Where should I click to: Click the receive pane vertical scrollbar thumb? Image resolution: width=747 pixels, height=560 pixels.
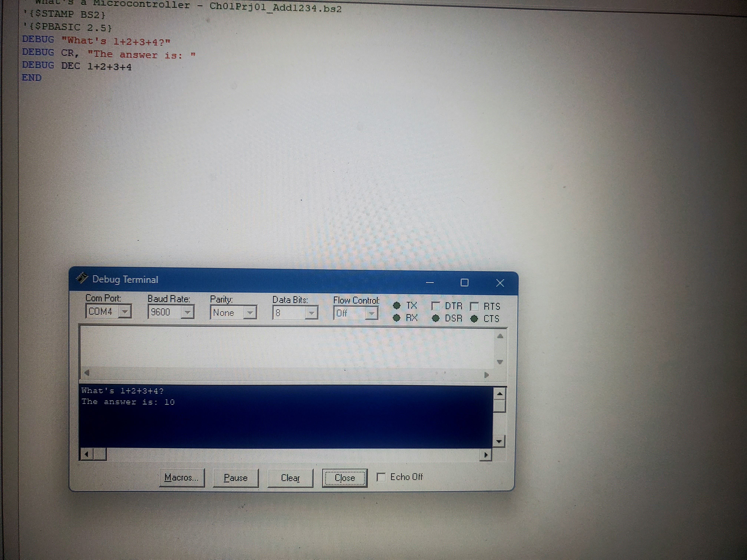click(499, 406)
